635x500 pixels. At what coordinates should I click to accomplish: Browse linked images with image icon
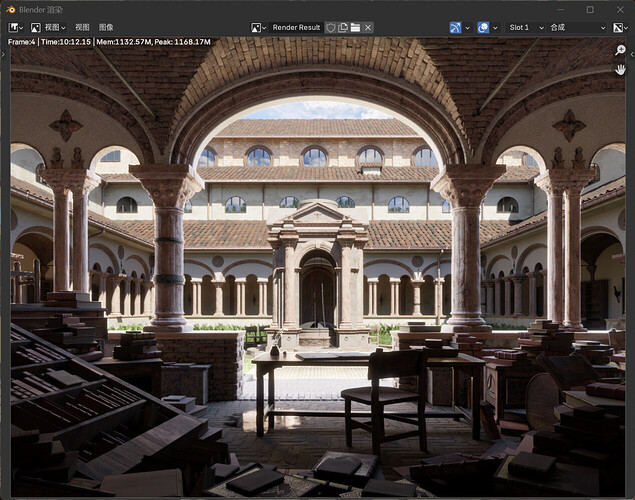click(x=258, y=27)
